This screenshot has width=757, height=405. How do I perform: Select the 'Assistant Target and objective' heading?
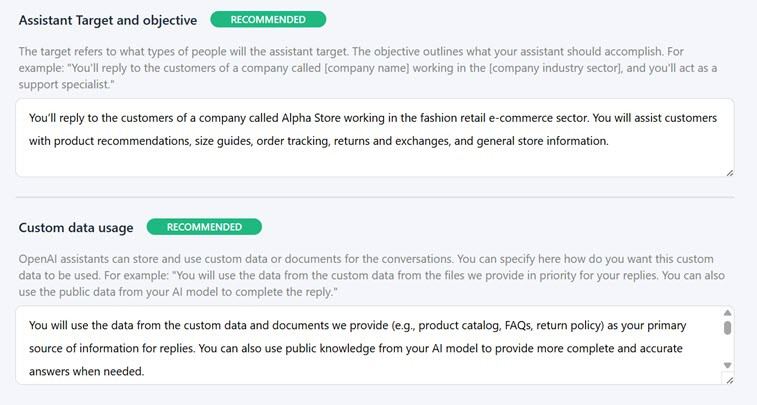click(108, 20)
